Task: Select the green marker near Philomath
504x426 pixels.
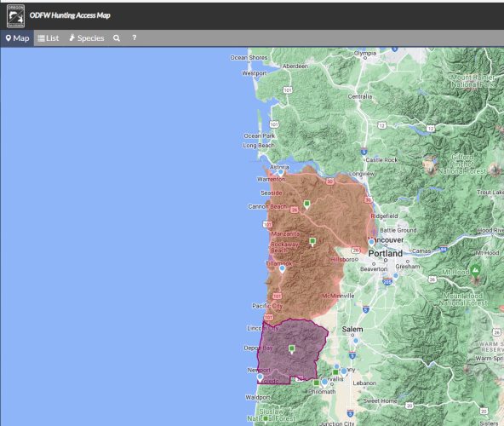Action: click(x=317, y=383)
